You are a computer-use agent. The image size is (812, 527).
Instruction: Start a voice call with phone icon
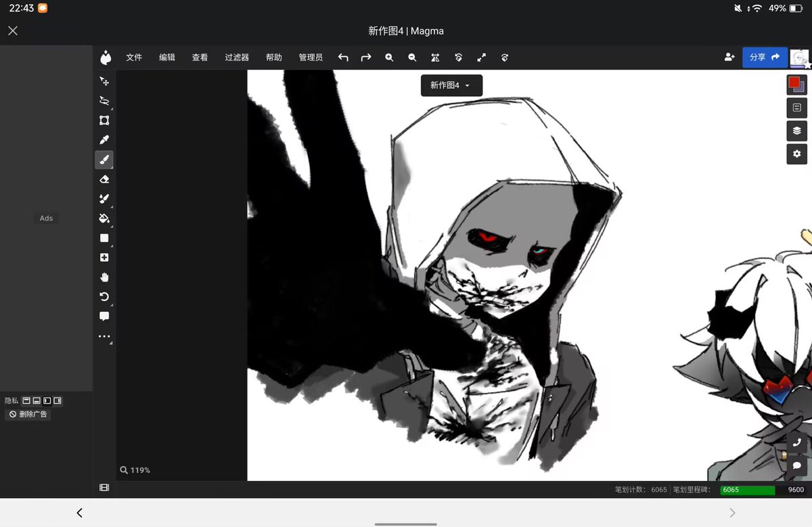tap(796, 442)
